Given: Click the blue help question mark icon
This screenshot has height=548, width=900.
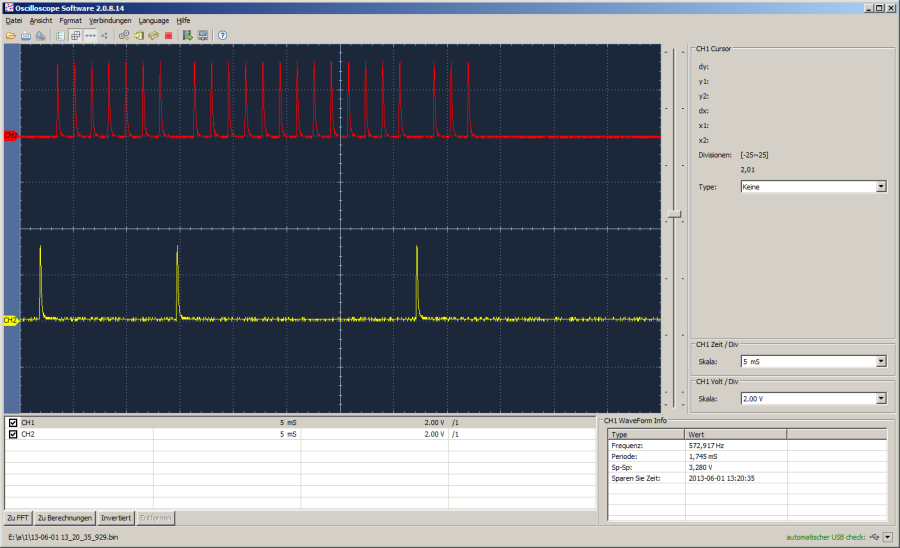Looking at the screenshot, I should [222, 35].
